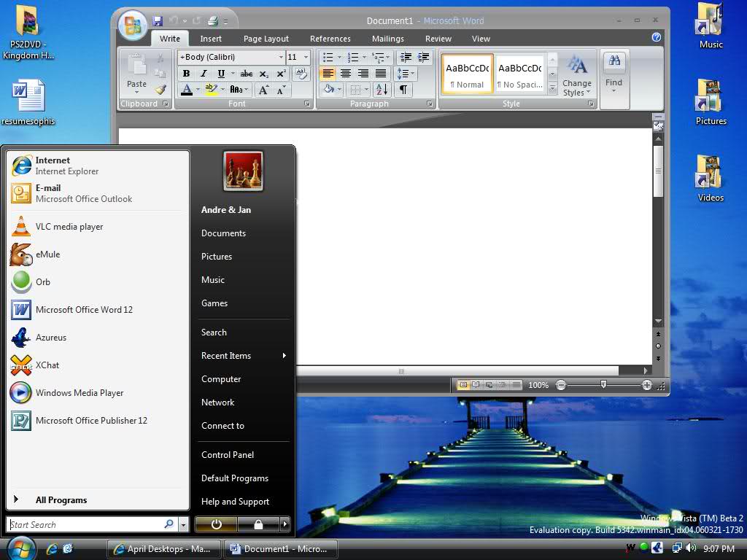Open Control Panel in Start menu
The height and width of the screenshot is (560, 747).
(228, 455)
